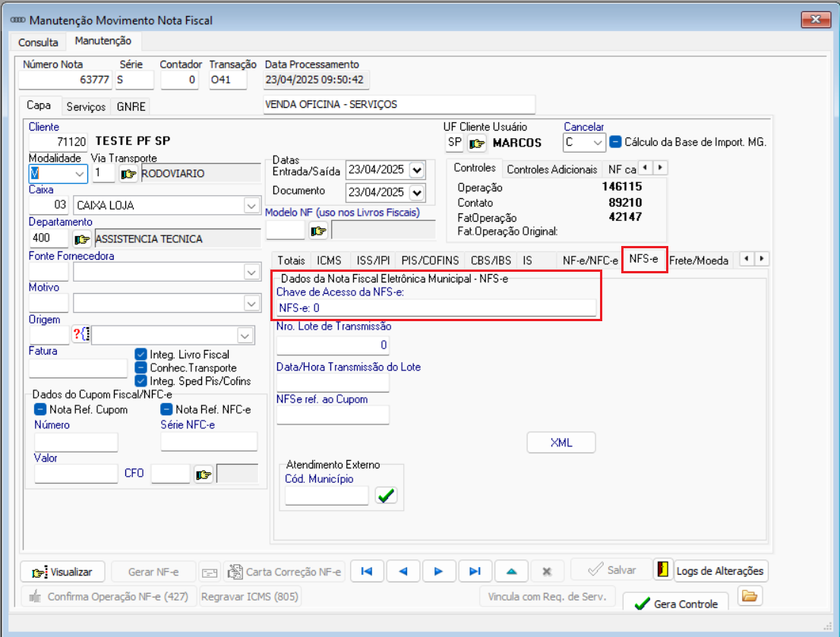
Task: Click the Gera Controle button
Action: (675, 602)
